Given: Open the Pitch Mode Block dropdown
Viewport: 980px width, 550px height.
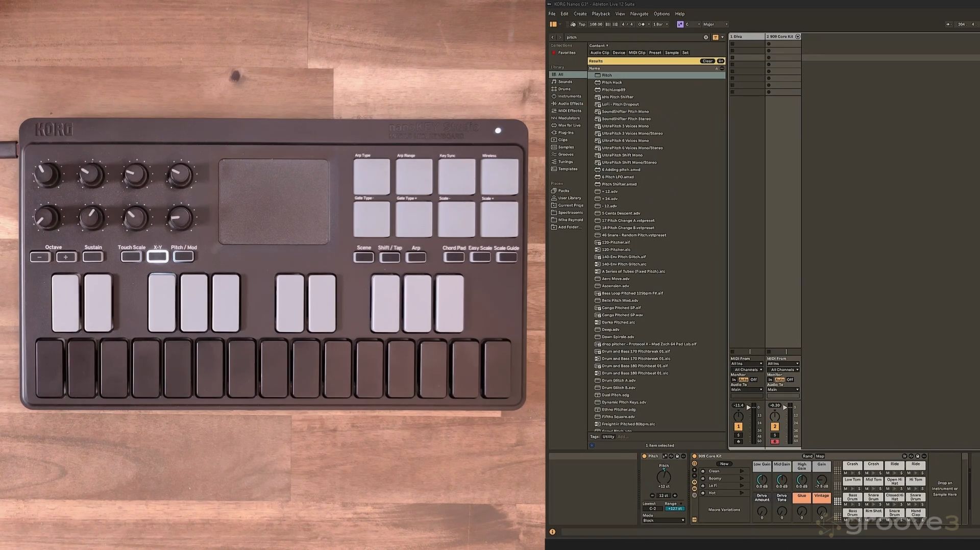Looking at the screenshot, I should 663,520.
